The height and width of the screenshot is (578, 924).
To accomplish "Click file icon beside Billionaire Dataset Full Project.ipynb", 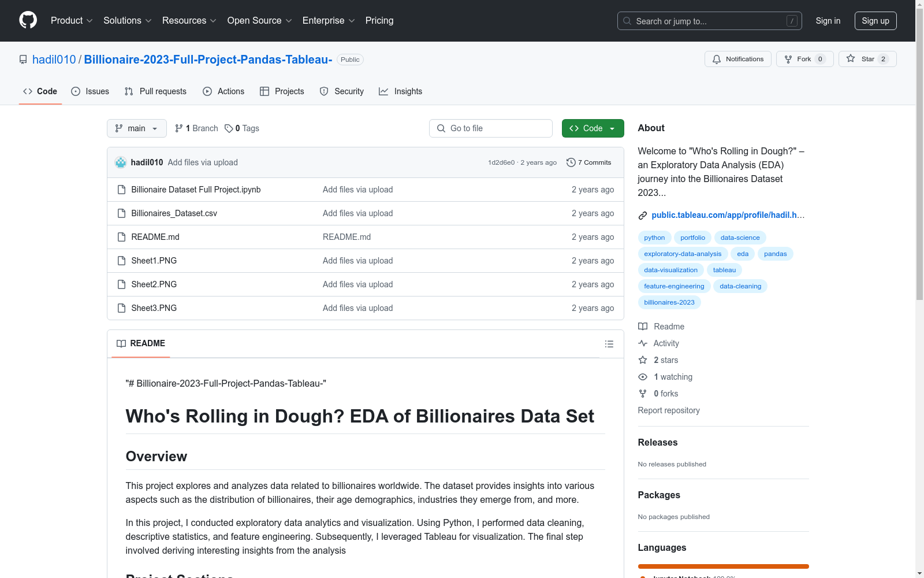I will (121, 190).
